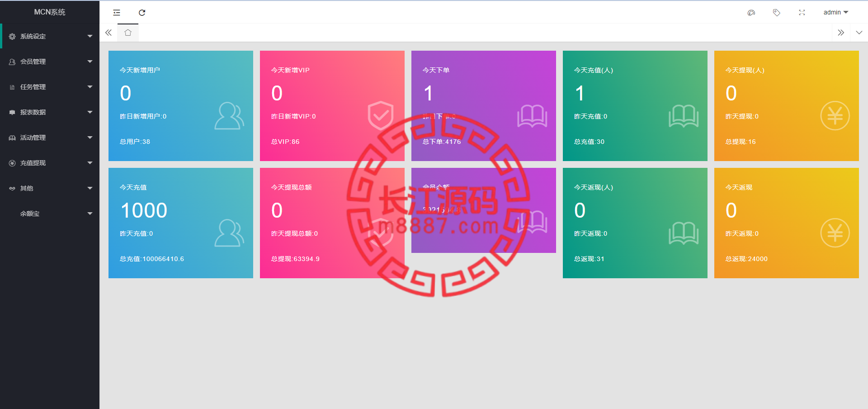Image resolution: width=868 pixels, height=409 pixels.
Task: Click shield icon on 今天新增VIP card
Action: (381, 116)
